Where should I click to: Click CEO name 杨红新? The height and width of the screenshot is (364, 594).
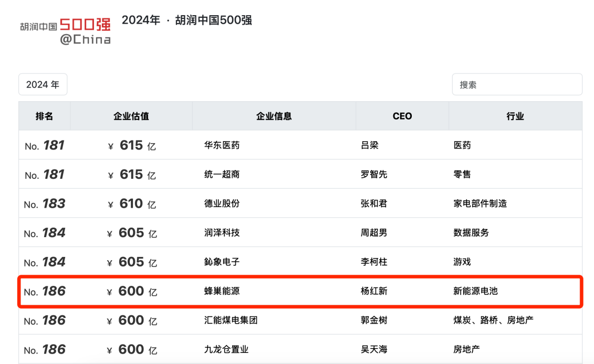tap(374, 291)
